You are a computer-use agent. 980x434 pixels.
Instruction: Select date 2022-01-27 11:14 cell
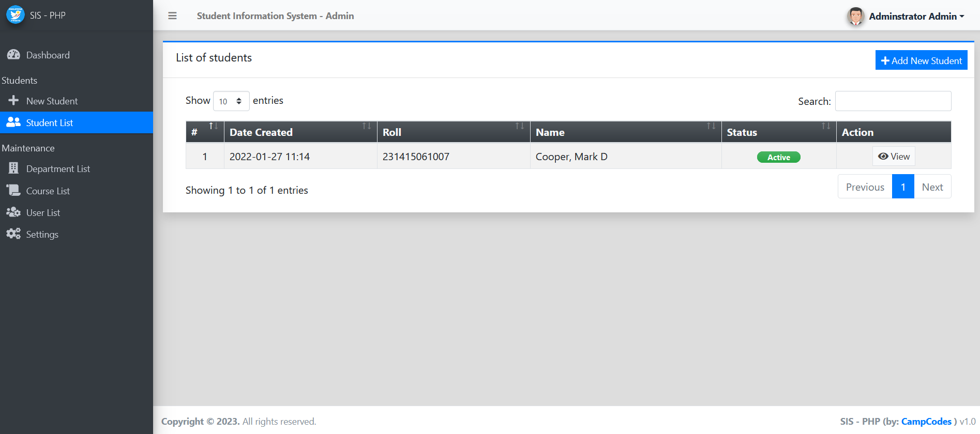tap(300, 157)
